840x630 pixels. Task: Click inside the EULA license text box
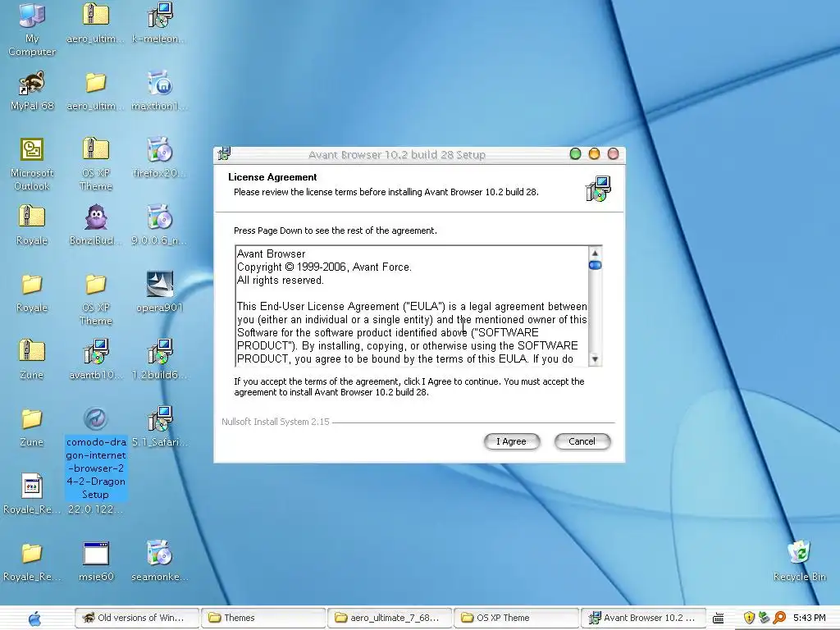click(412, 306)
